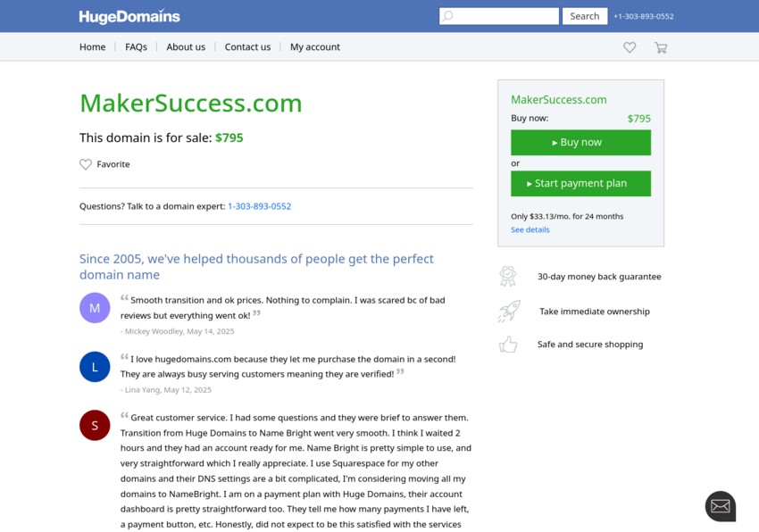Click Start payment plan button
Screen dimensions: 759x532
[x=581, y=184]
